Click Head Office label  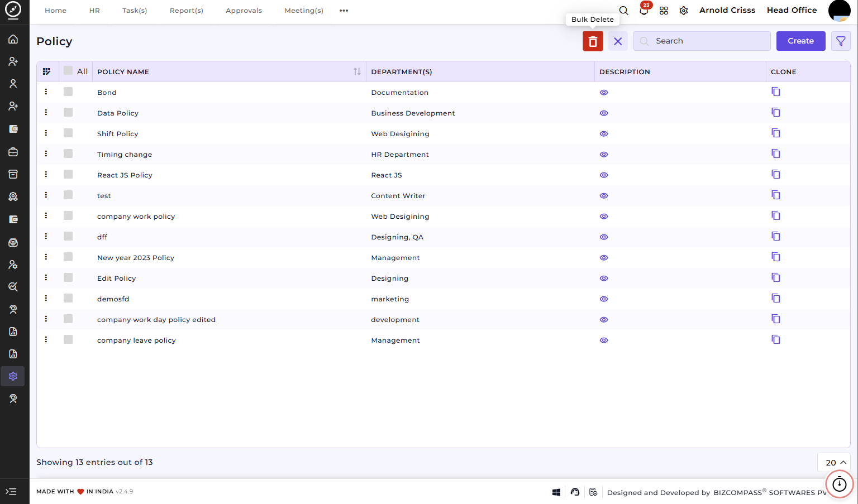pyautogui.click(x=792, y=10)
